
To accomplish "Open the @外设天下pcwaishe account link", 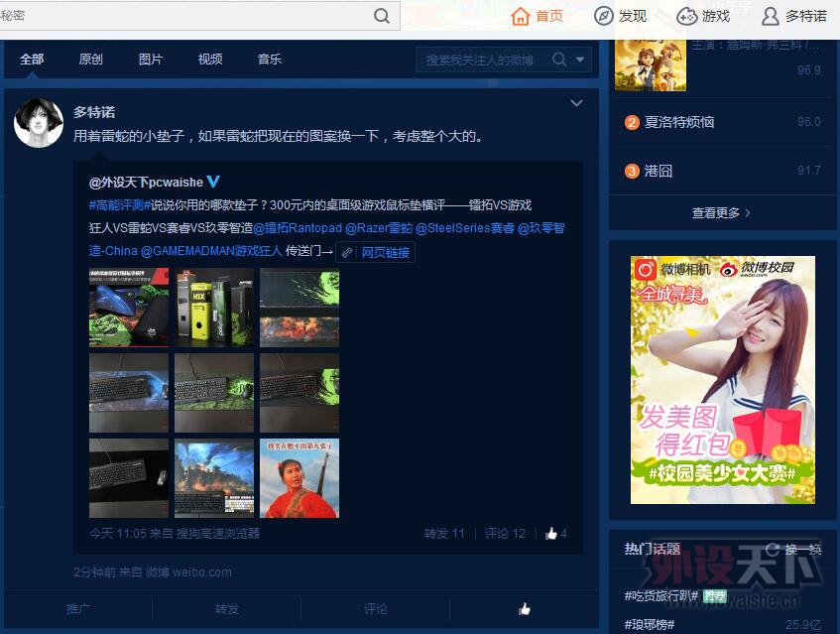I will pyautogui.click(x=146, y=183).
